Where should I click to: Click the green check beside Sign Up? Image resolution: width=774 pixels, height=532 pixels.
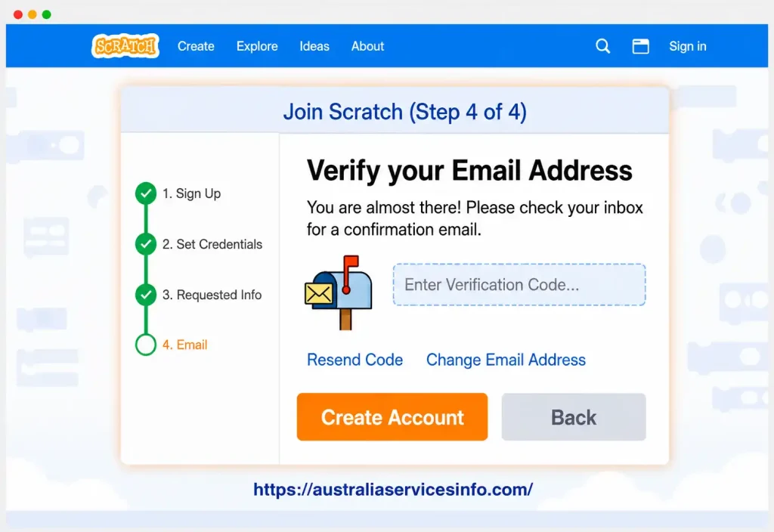point(146,193)
